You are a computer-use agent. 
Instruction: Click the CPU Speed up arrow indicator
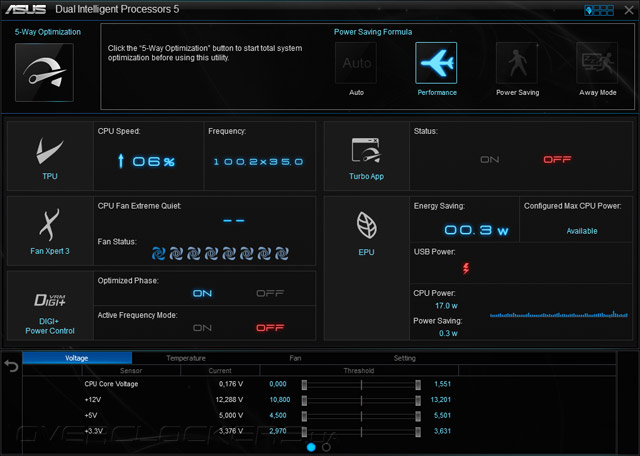coord(120,161)
